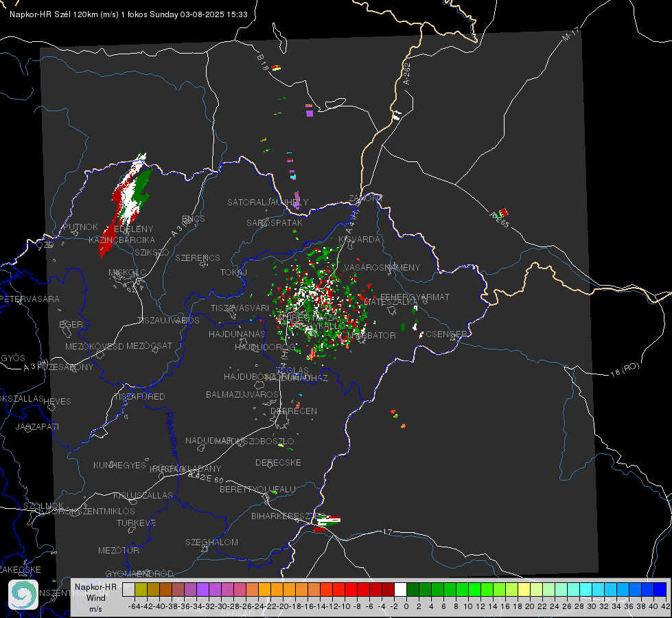The width and height of the screenshot is (672, 618).
Task: Click the GYOMAENDRŐD label
Action: [x=139, y=574]
